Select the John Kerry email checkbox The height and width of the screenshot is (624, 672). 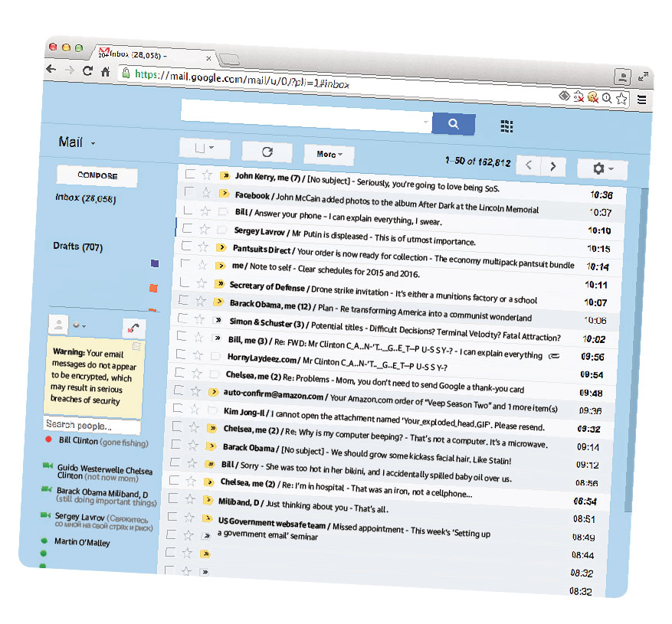[190, 174]
